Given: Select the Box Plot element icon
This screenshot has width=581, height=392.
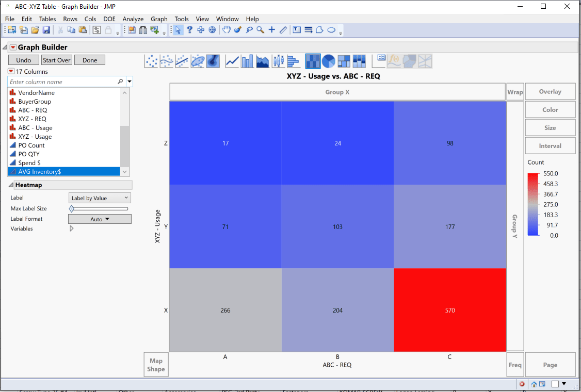Looking at the screenshot, I should 278,61.
